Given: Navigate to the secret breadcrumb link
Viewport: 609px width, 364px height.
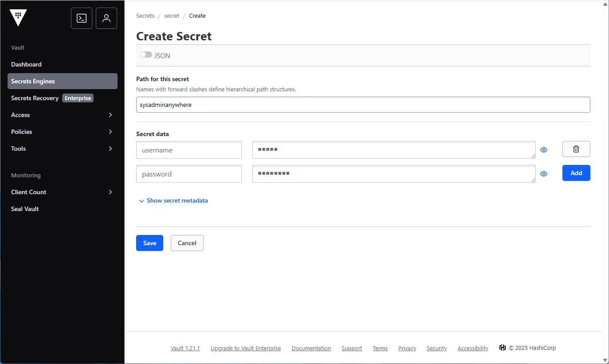Looking at the screenshot, I should [172, 16].
